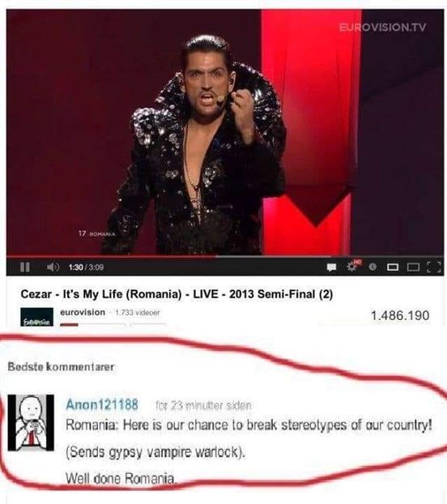The height and width of the screenshot is (504, 447).
Task: Click the commenter's meme avatar image
Action: click(x=31, y=423)
